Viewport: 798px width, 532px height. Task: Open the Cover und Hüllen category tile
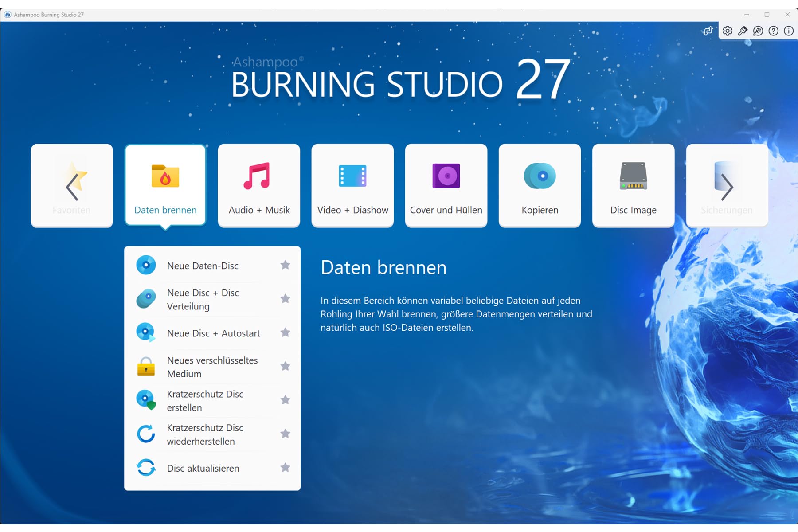pyautogui.click(x=446, y=185)
